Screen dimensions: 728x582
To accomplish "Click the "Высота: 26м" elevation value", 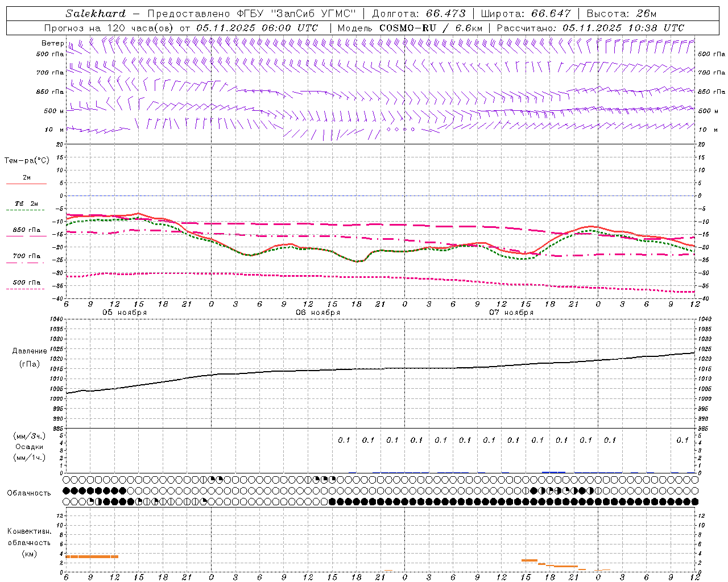I will point(622,14).
